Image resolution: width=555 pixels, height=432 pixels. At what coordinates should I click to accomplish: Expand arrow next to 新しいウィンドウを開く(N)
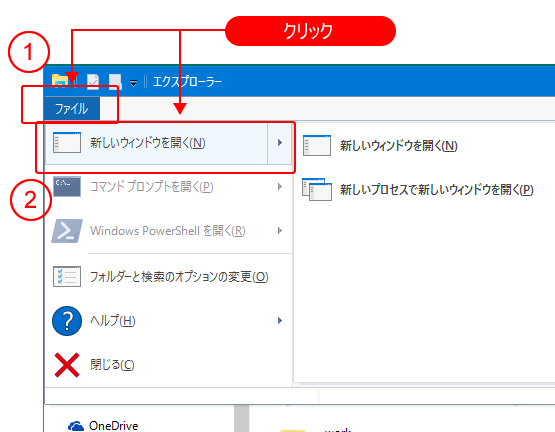[280, 143]
